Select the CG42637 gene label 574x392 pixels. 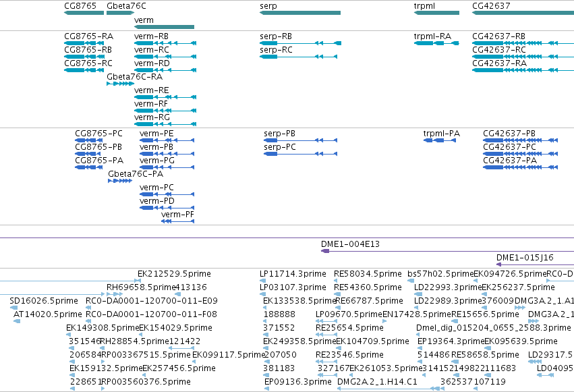pos(491,6)
